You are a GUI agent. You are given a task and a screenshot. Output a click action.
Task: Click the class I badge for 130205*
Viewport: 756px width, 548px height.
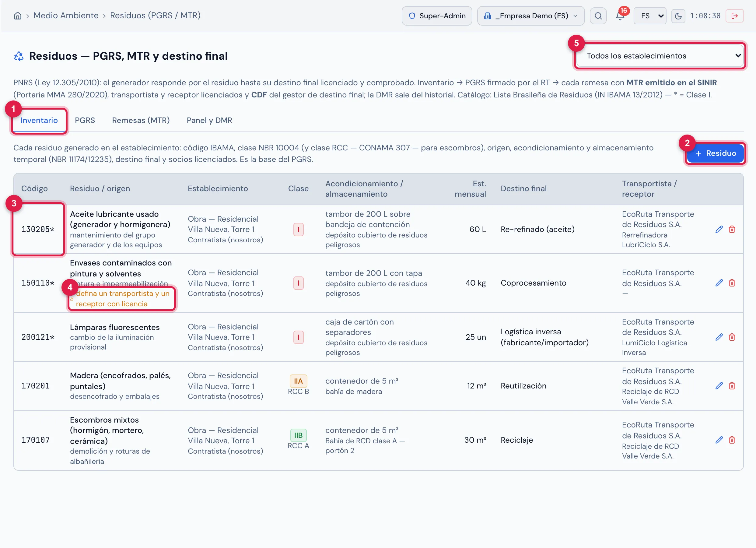pyautogui.click(x=298, y=229)
